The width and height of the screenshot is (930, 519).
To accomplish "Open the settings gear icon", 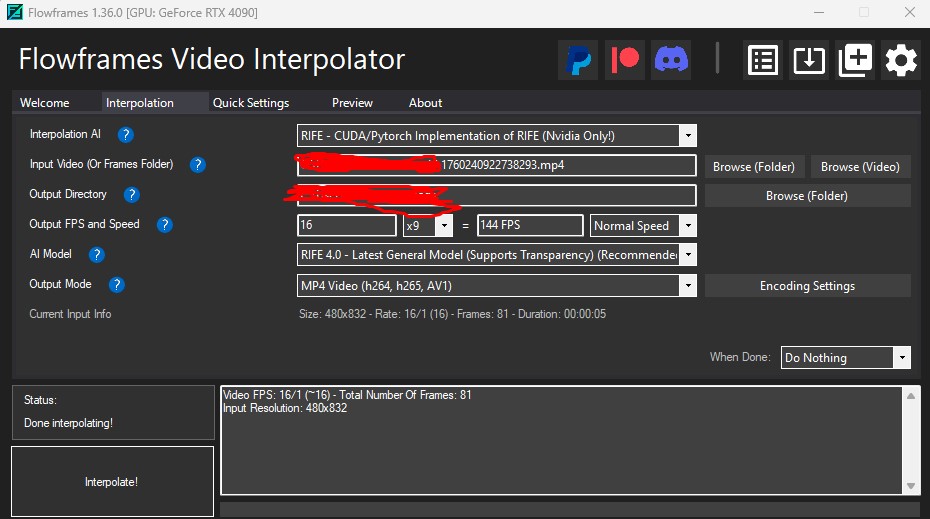I will [901, 60].
